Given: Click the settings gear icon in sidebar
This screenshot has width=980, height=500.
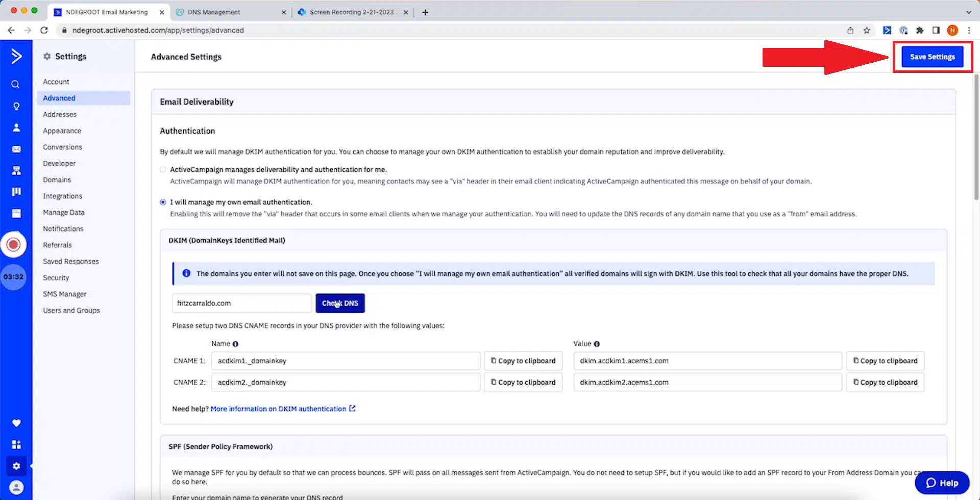Looking at the screenshot, I should point(16,466).
